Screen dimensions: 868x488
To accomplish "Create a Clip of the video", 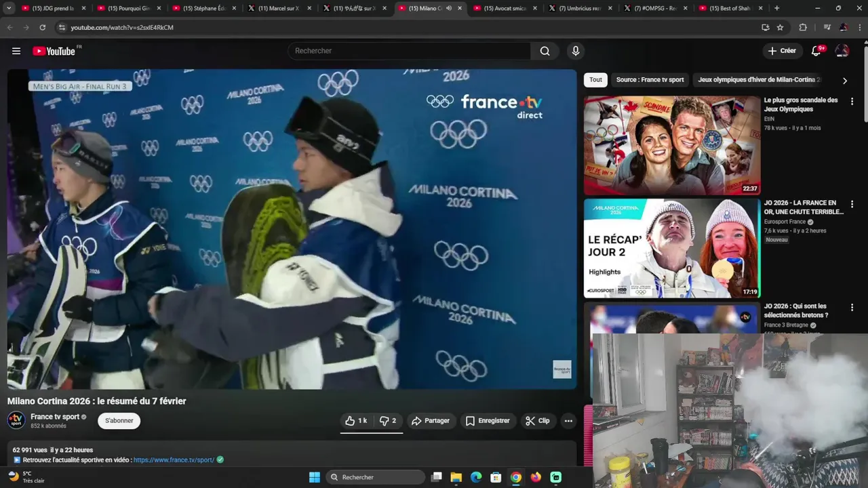I will pyautogui.click(x=538, y=421).
